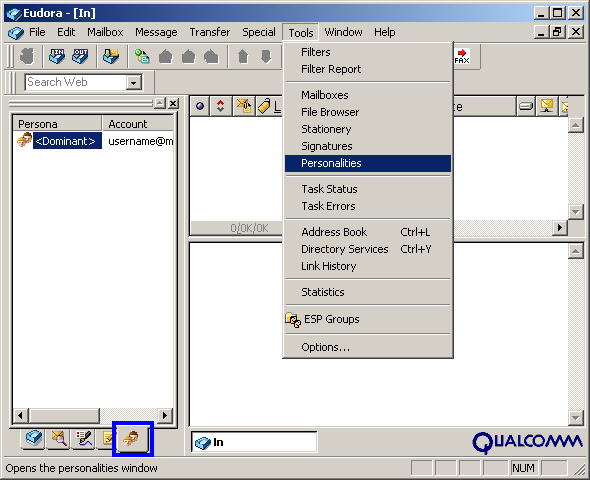Sort by the Attachment column header

[x=244, y=106]
